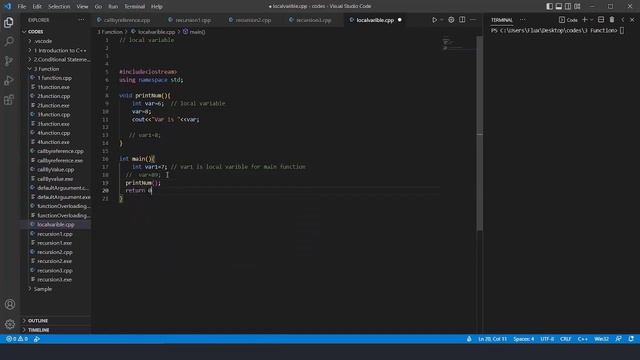Expand the .vscode folder
Screen dimensions: 640x360
[56, 41]
